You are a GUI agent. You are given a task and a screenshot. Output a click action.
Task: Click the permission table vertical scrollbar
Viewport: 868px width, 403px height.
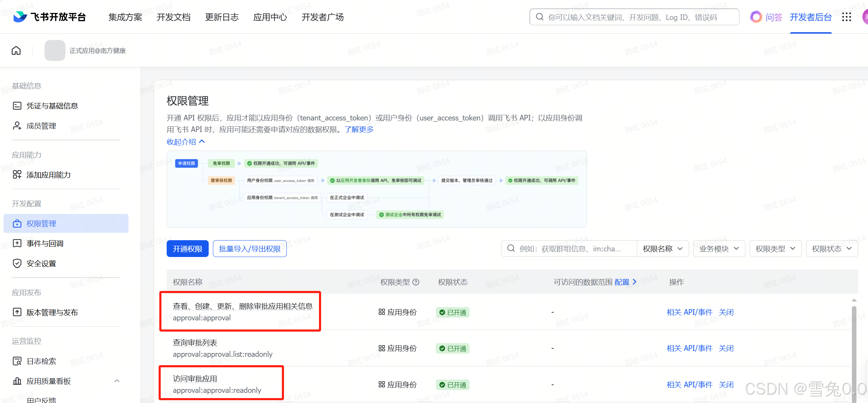[854, 354]
